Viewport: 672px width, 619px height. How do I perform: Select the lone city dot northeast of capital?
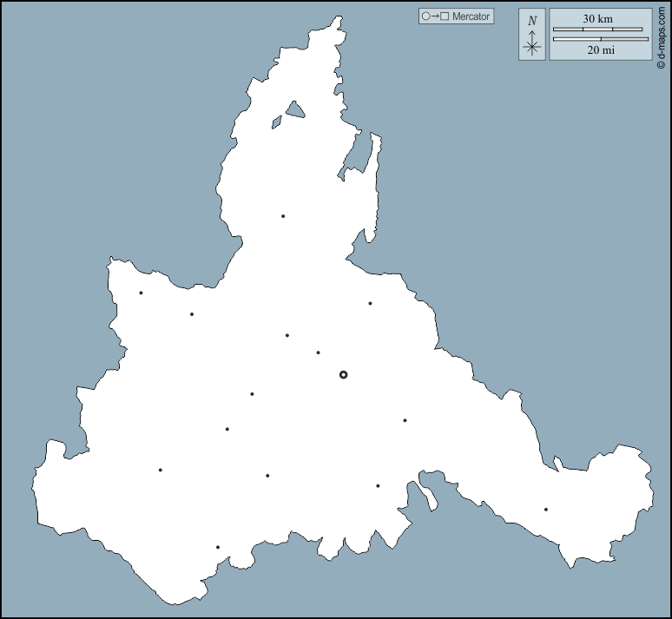[x=370, y=304]
